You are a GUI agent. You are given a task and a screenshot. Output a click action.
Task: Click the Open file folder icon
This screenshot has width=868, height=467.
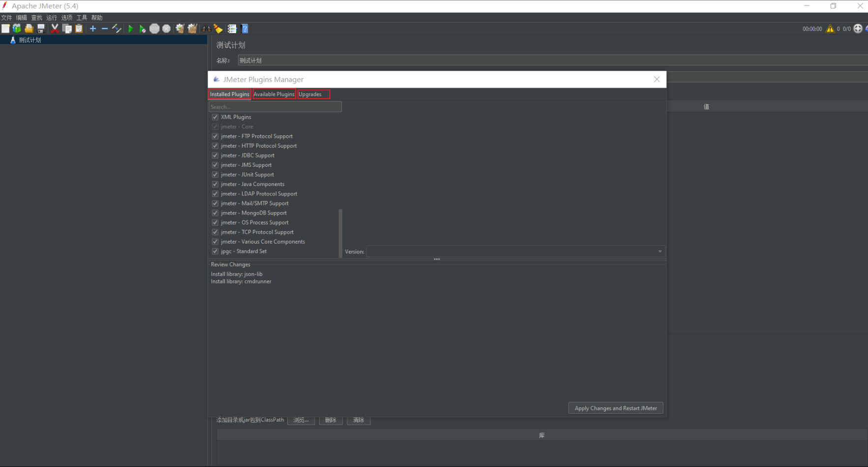point(29,29)
